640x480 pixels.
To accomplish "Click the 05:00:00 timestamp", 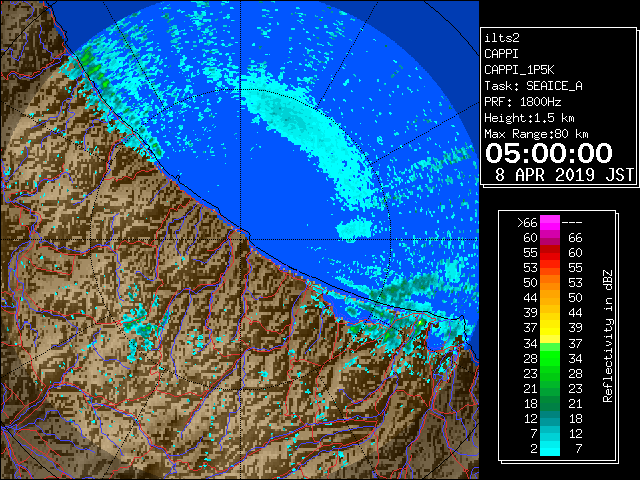I will 549,153.
